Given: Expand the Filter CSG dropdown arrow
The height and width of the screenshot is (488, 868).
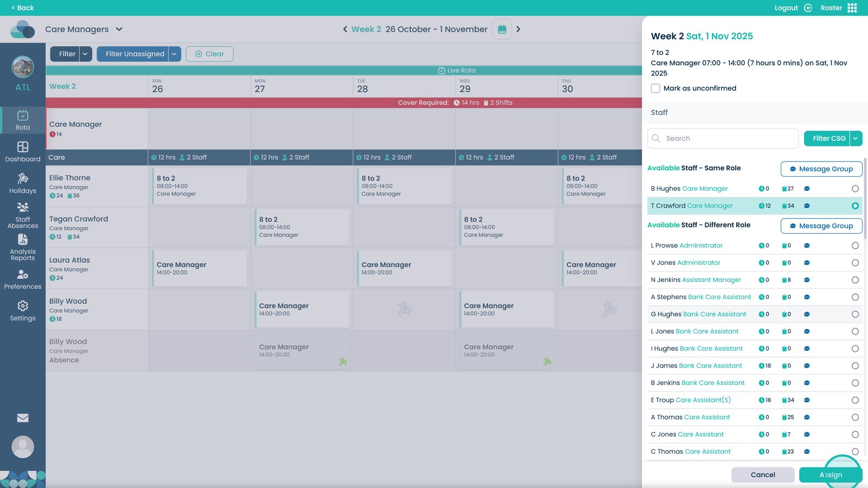Looking at the screenshot, I should [856, 138].
